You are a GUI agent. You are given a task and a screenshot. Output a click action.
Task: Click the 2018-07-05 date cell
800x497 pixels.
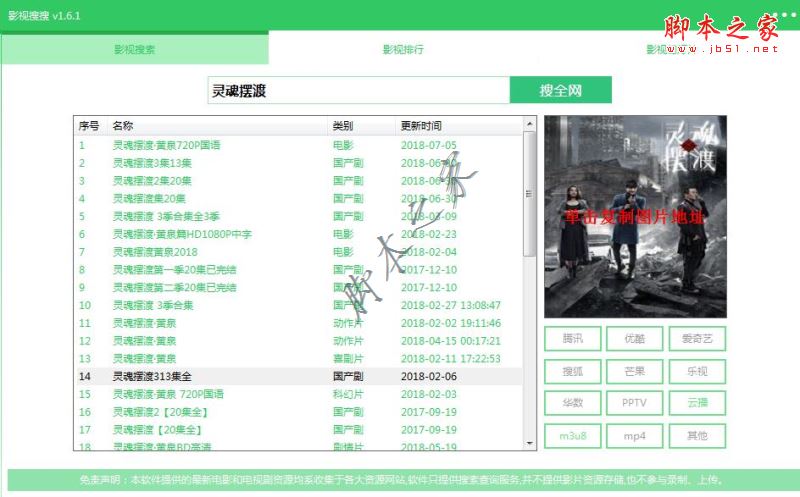(429, 145)
